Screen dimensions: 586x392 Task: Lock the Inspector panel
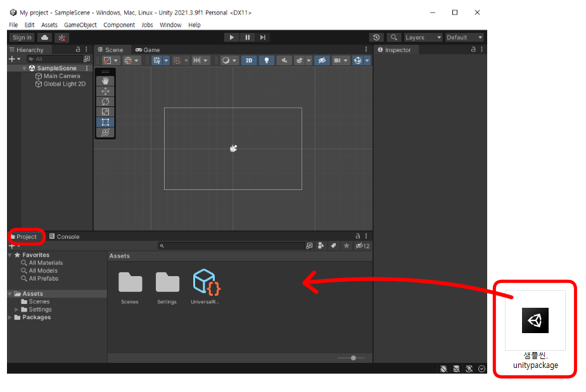[x=473, y=49]
